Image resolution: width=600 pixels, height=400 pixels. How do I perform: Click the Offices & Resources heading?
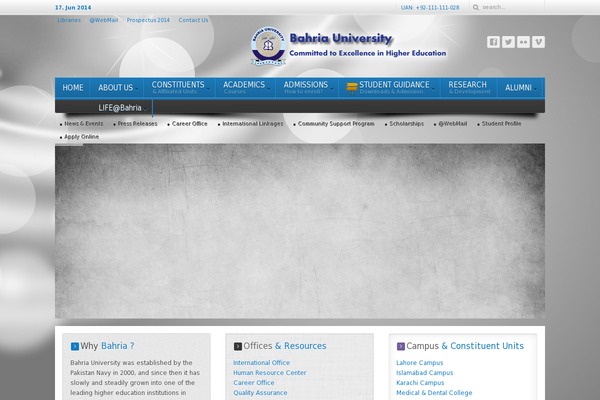285,346
